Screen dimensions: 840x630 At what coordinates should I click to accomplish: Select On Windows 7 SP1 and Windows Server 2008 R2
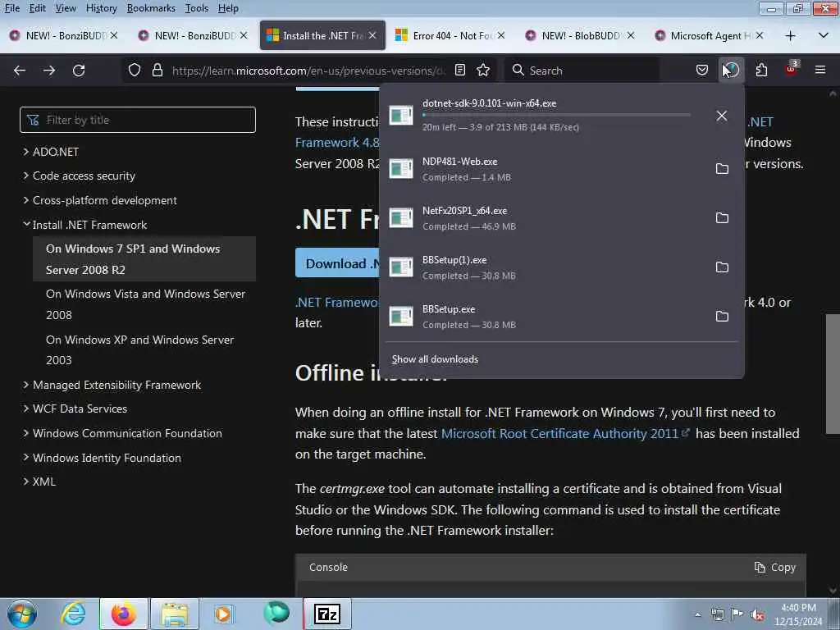point(144,259)
